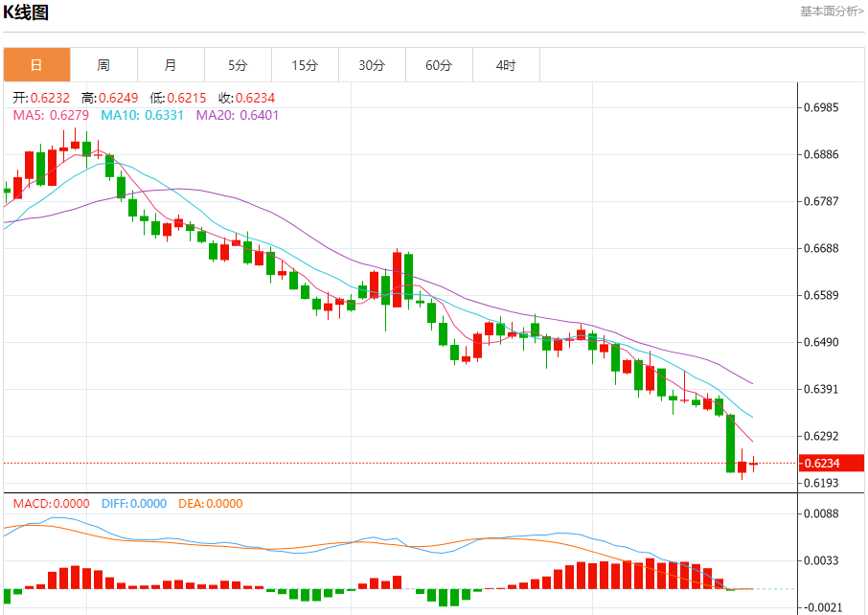Click the 收:0.6234 close price value
The image size is (868, 615).
(246, 98)
